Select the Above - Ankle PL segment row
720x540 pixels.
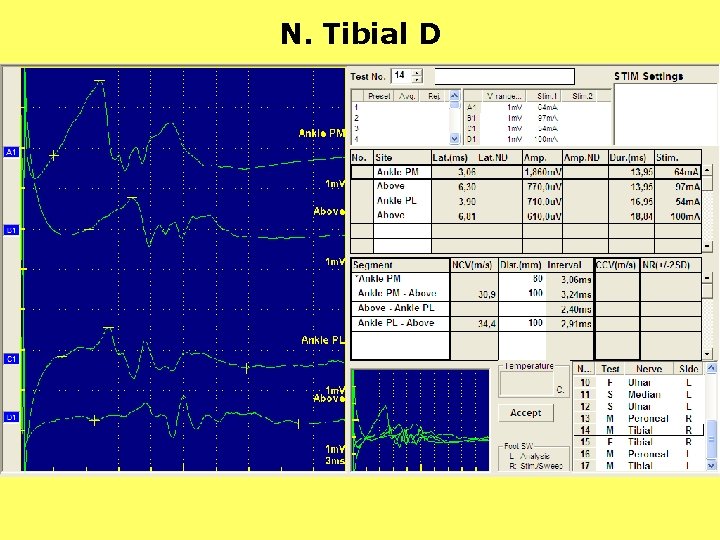point(526,308)
